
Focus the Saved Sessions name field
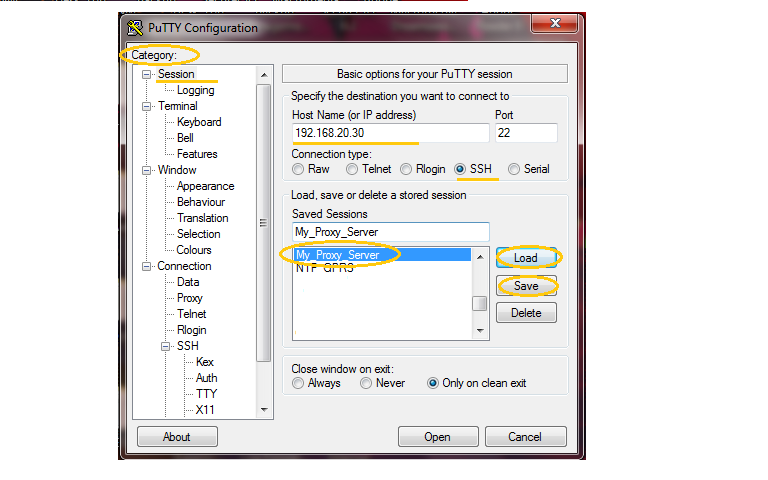click(x=390, y=232)
